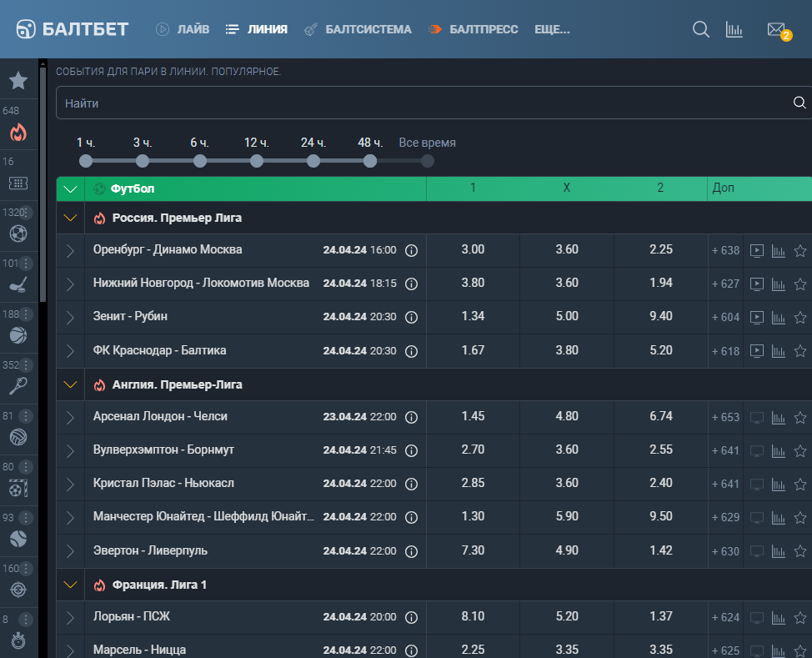This screenshot has height=658, width=812.
Task: Select volleyball sport icon in sidebar
Action: coord(18,437)
